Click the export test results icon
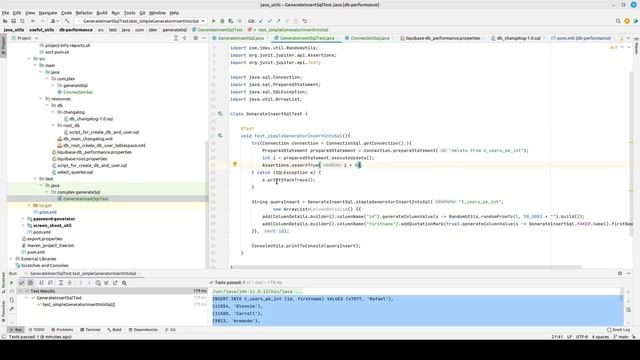The image size is (640, 360). point(116,282)
